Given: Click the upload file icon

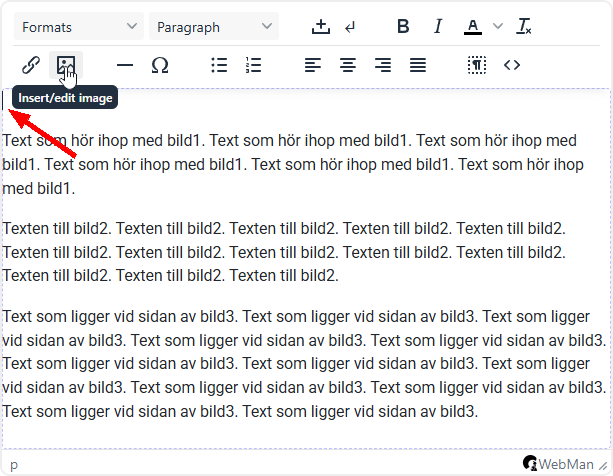Looking at the screenshot, I should click(x=320, y=27).
